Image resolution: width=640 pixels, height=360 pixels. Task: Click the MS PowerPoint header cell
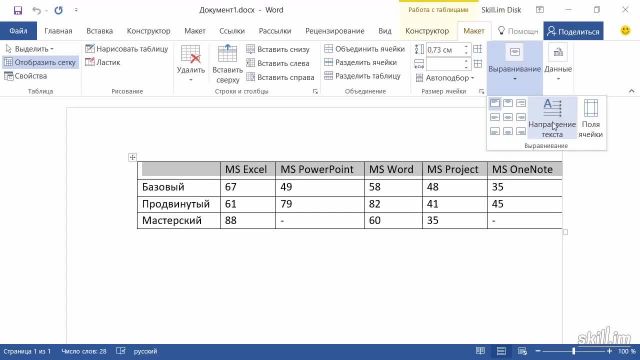[x=320, y=169]
